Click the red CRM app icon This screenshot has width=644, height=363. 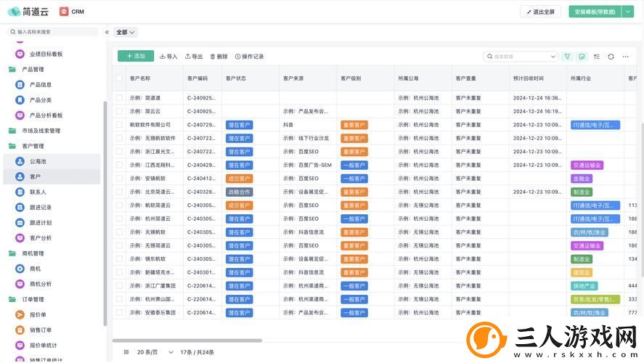(64, 12)
